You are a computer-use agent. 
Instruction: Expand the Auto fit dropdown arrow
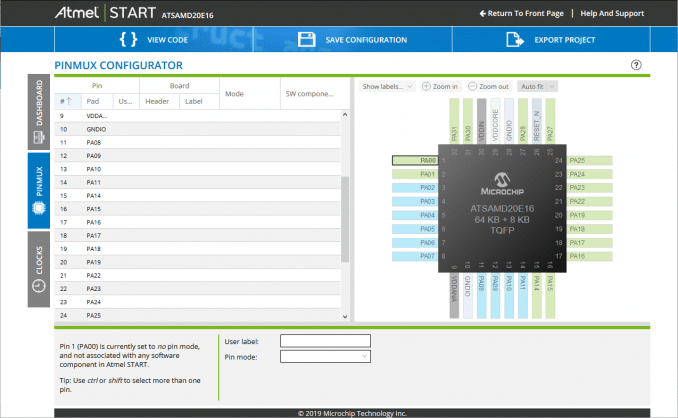[x=552, y=87]
